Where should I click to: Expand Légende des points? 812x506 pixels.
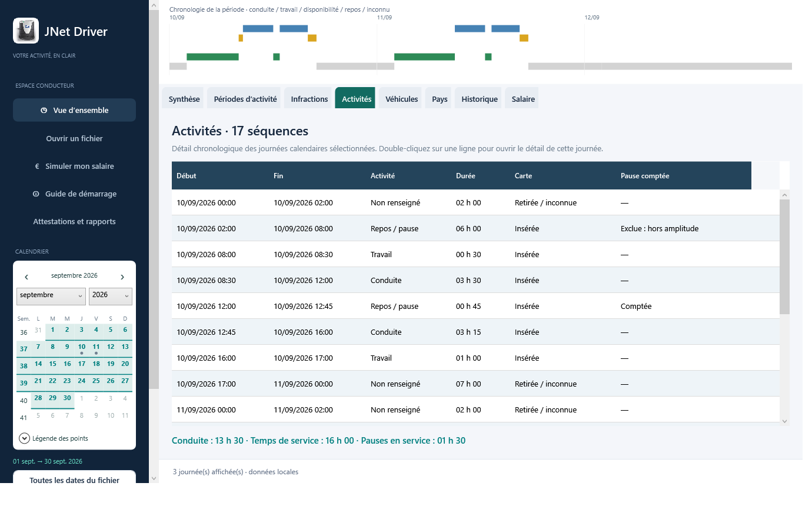pyautogui.click(x=24, y=438)
